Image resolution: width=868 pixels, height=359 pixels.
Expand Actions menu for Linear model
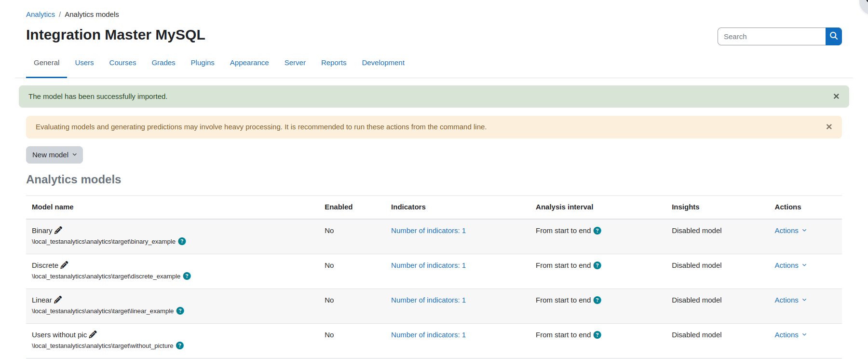(x=790, y=300)
